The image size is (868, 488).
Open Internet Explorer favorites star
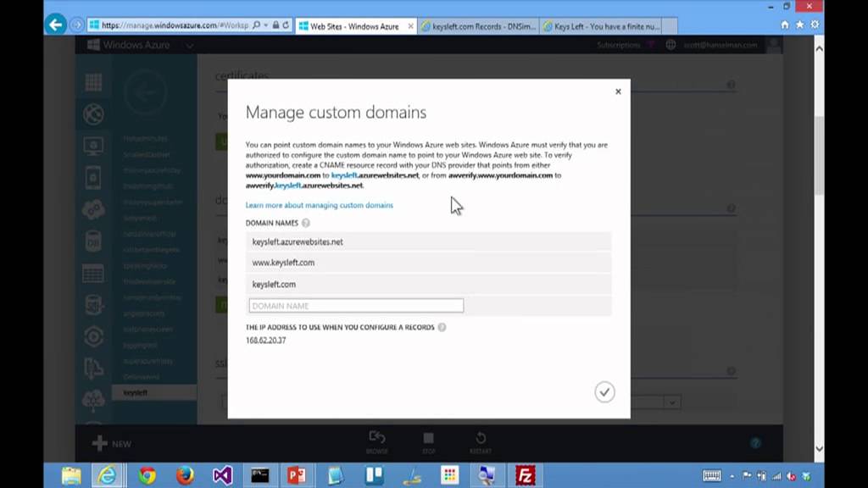(800, 25)
